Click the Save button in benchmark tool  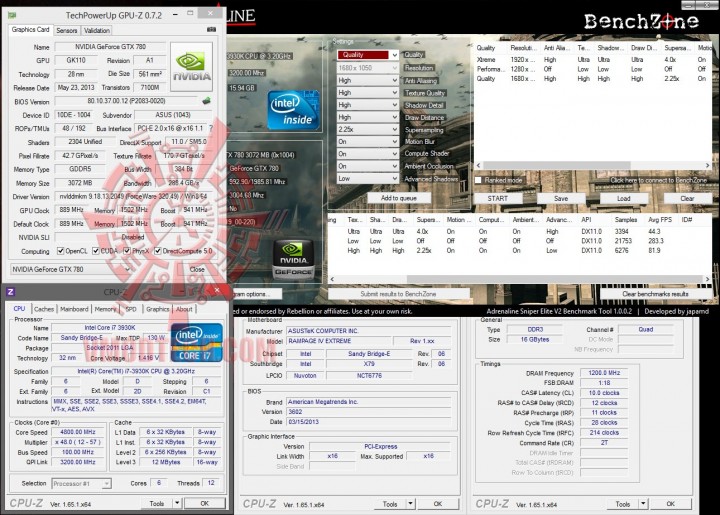(561, 198)
